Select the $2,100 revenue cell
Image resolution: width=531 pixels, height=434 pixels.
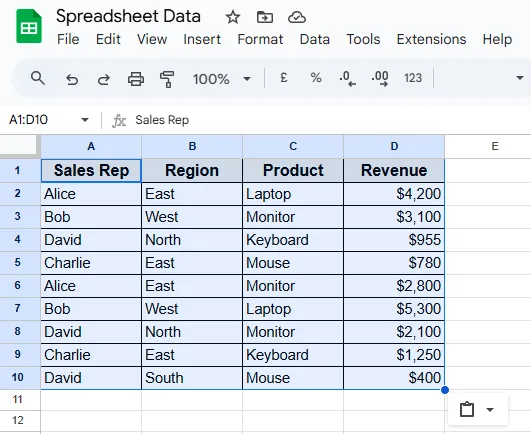[x=394, y=332]
